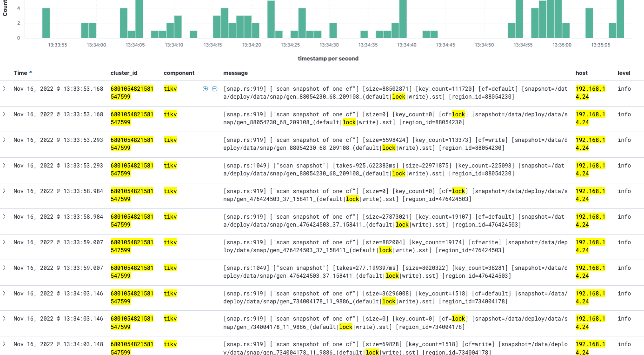Screen dimensions: 644x355
Task: Click the 13:34:45 x-axis tick label
Action: click(445, 45)
